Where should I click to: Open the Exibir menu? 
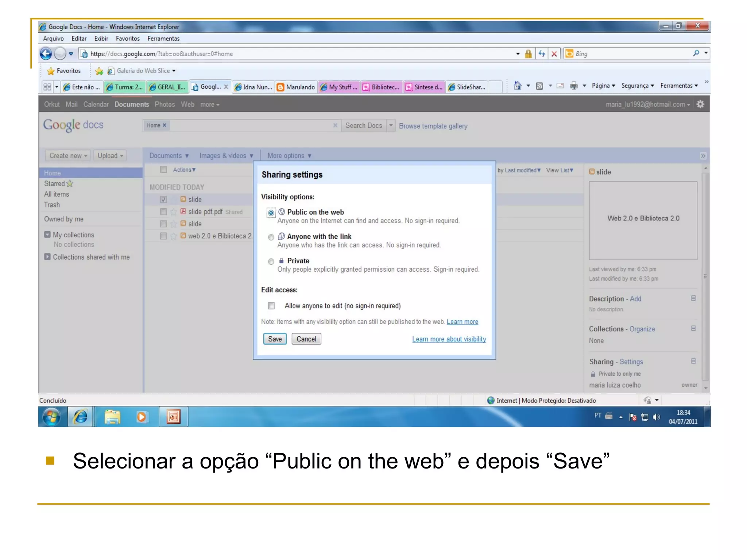pyautogui.click(x=101, y=39)
